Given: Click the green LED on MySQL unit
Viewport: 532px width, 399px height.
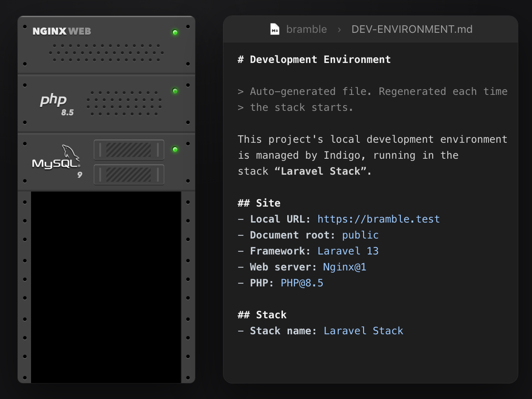Looking at the screenshot, I should (x=175, y=149).
